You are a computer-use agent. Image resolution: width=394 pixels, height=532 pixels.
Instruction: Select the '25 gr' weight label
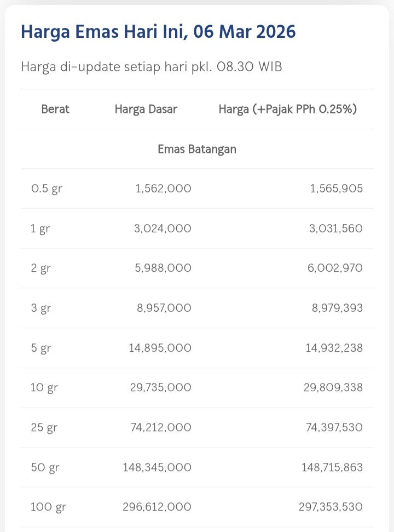point(44,427)
